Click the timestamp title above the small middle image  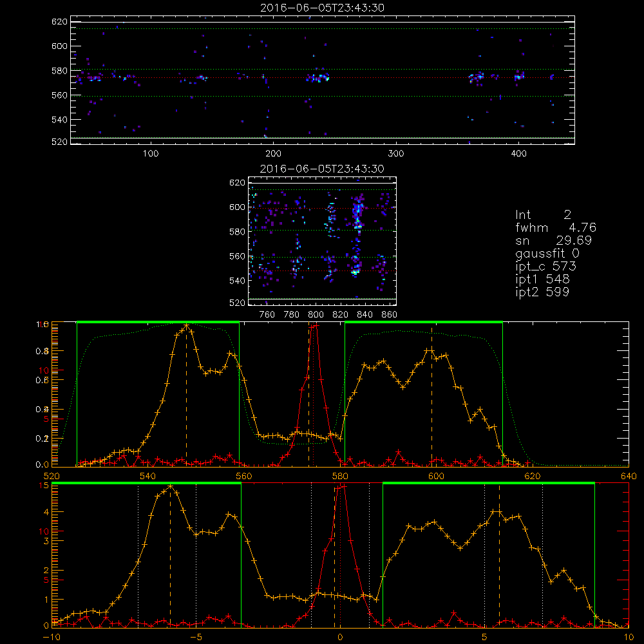(x=323, y=169)
